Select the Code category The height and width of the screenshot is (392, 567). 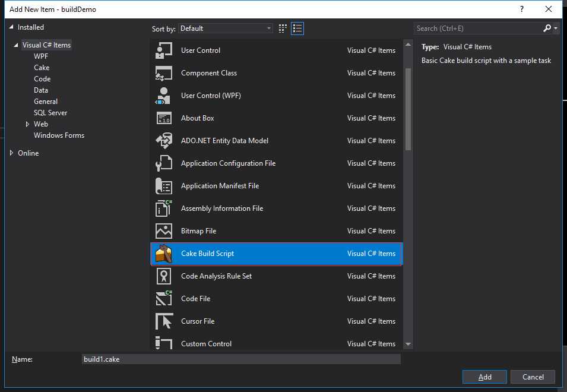point(42,79)
